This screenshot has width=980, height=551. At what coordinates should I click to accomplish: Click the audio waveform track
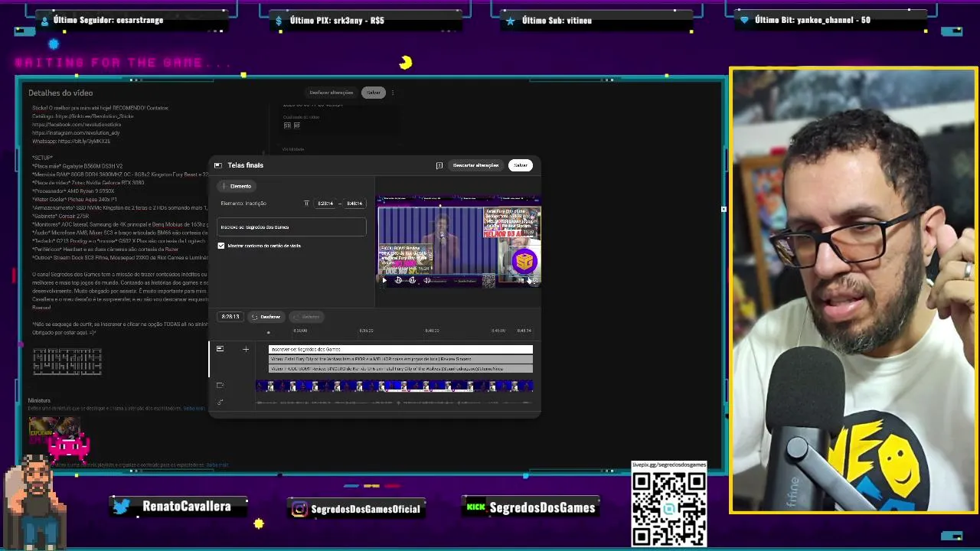click(394, 403)
